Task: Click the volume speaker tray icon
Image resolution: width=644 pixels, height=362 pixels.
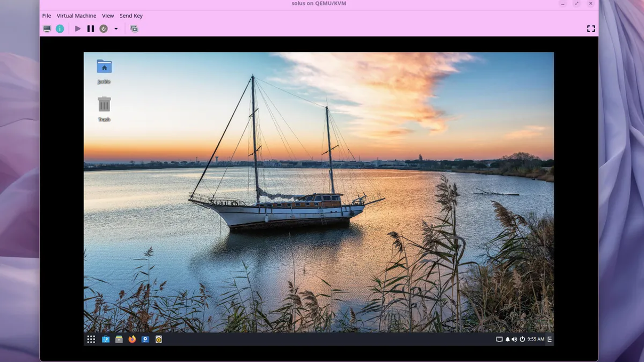Action: [x=514, y=339]
